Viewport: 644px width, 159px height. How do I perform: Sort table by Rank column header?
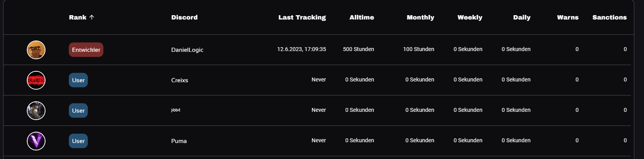(x=78, y=18)
